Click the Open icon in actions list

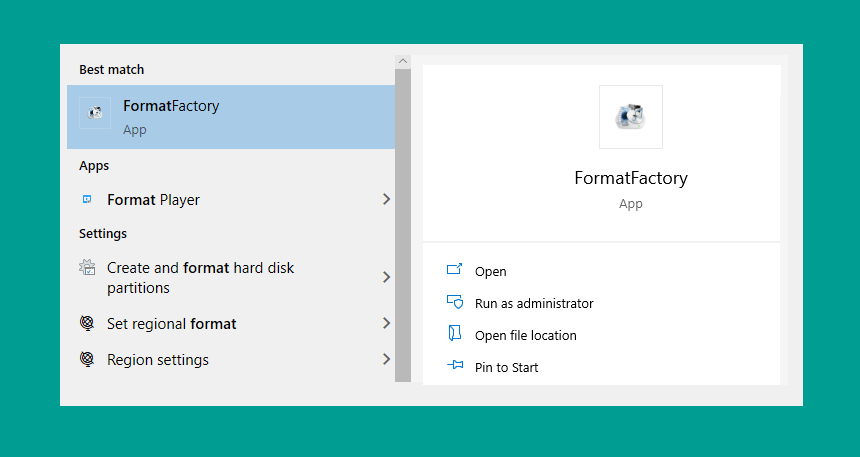pyautogui.click(x=455, y=269)
